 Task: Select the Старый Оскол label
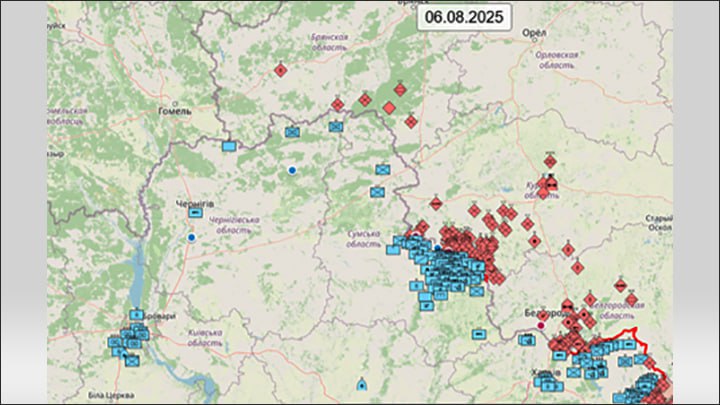[x=659, y=223]
